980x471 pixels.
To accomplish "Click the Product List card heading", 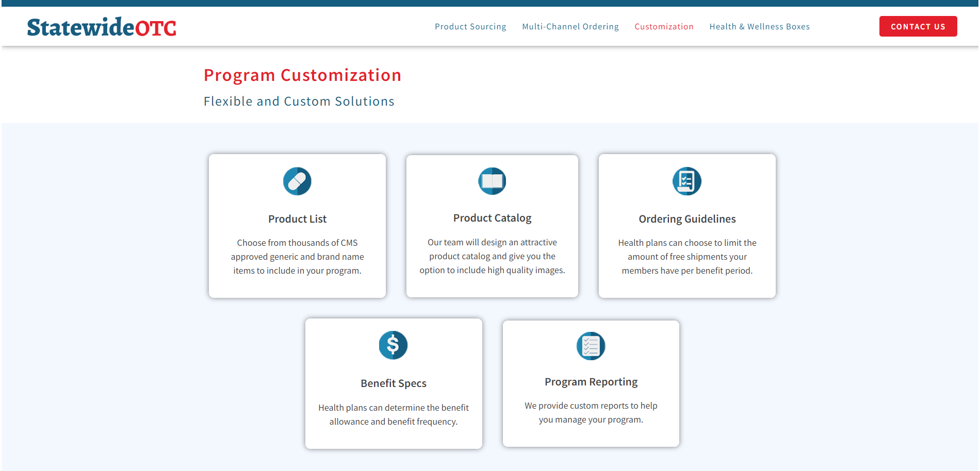I will coord(297,219).
